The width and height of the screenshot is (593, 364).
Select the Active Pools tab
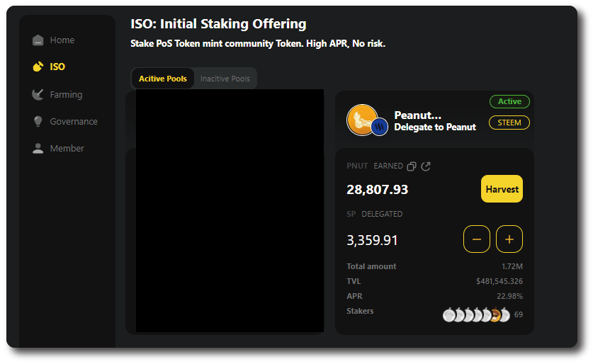[x=163, y=79]
